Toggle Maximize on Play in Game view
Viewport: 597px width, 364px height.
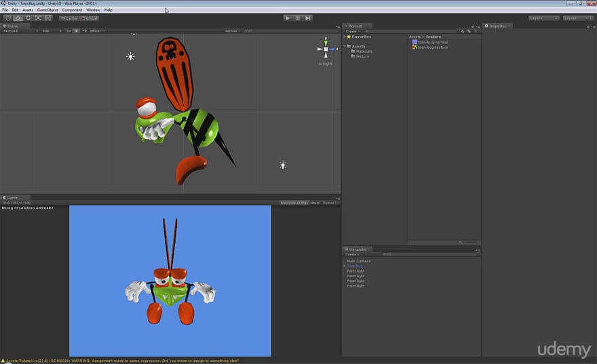tap(294, 203)
